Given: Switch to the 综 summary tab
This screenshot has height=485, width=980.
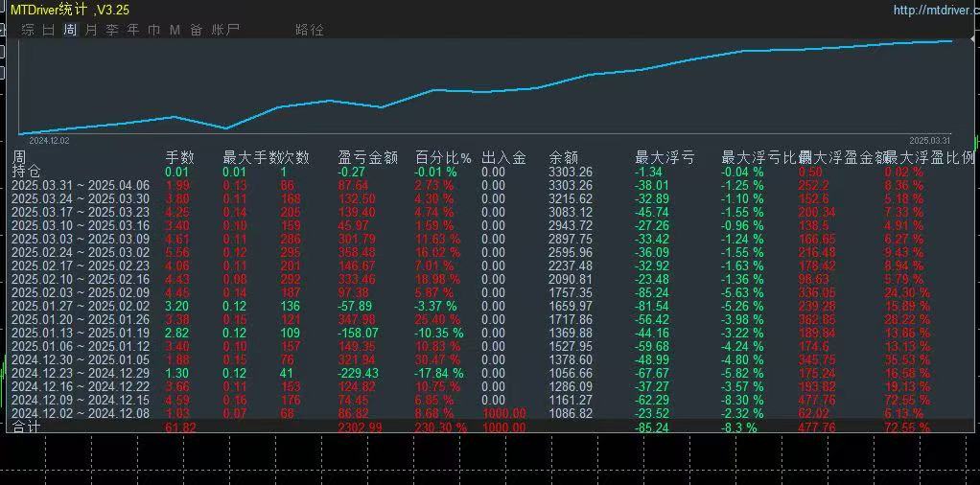Looking at the screenshot, I should pos(28,30).
